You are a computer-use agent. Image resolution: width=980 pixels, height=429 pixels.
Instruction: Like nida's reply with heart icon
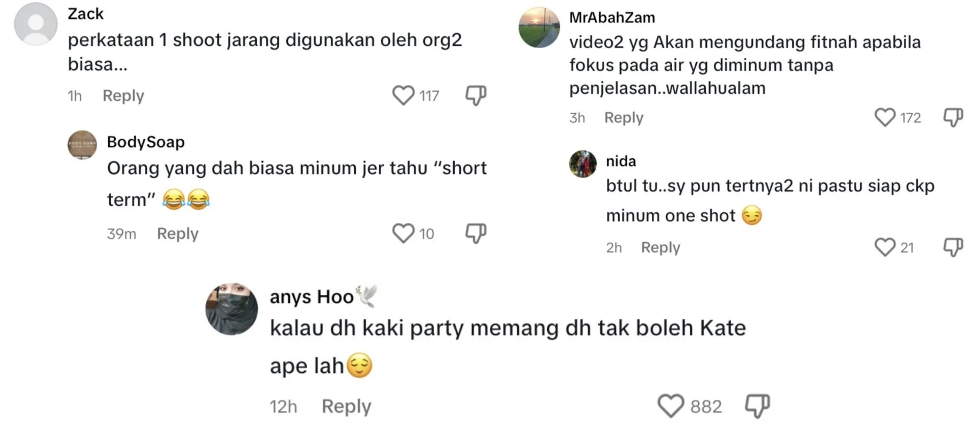click(x=885, y=247)
